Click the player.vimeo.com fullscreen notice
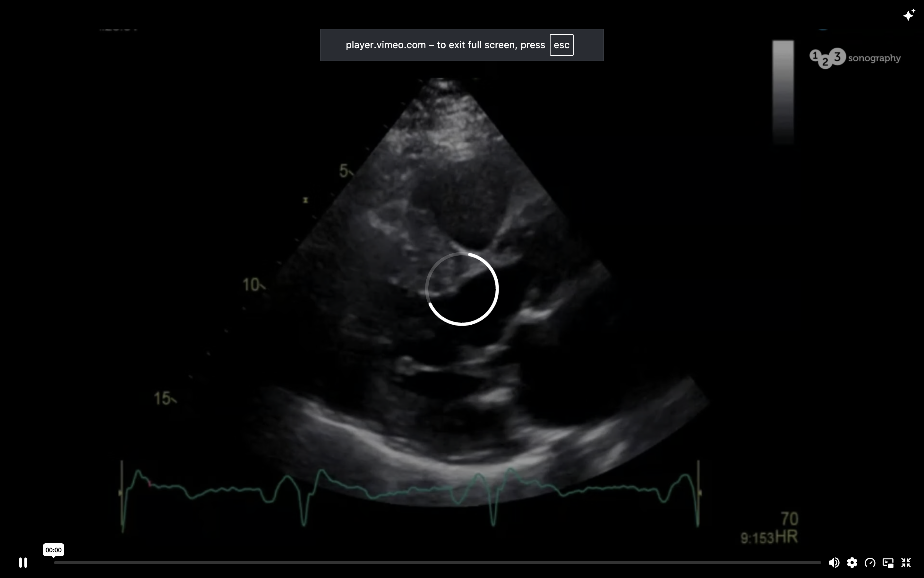This screenshot has width=924, height=578. tap(462, 45)
